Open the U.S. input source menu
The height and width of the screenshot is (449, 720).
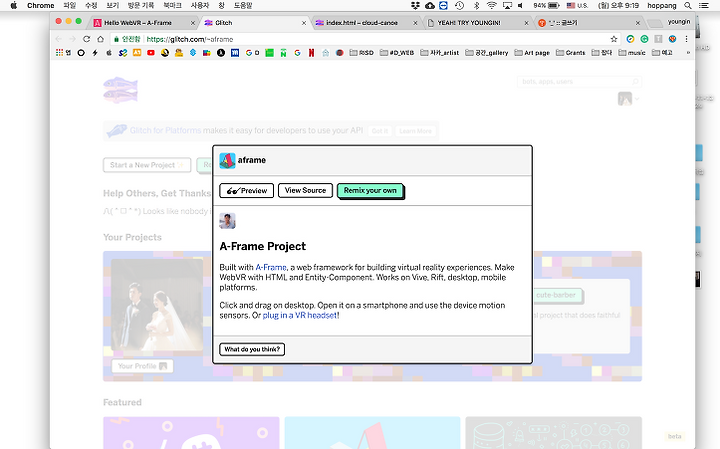(578, 6)
